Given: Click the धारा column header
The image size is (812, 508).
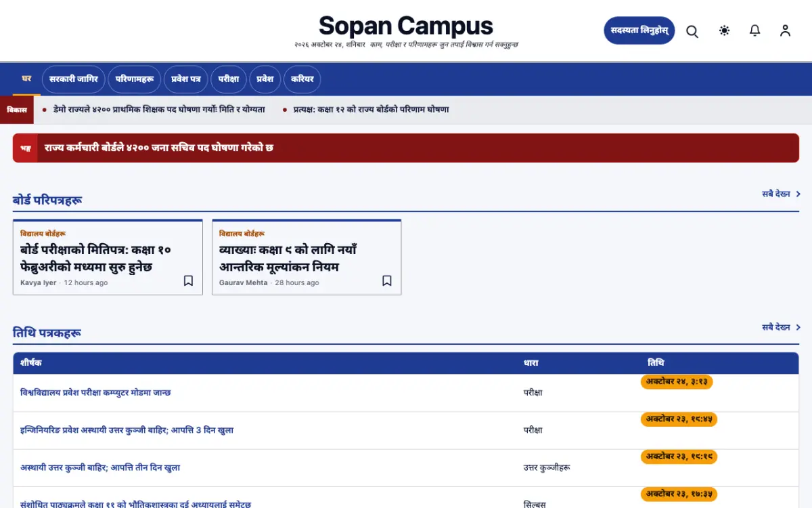Looking at the screenshot, I should [531, 363].
